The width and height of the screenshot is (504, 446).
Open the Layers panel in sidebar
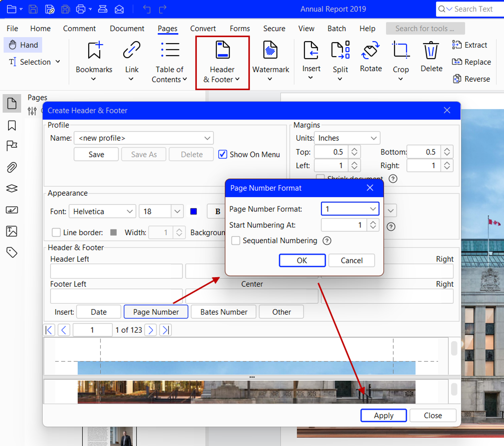pyautogui.click(x=12, y=189)
